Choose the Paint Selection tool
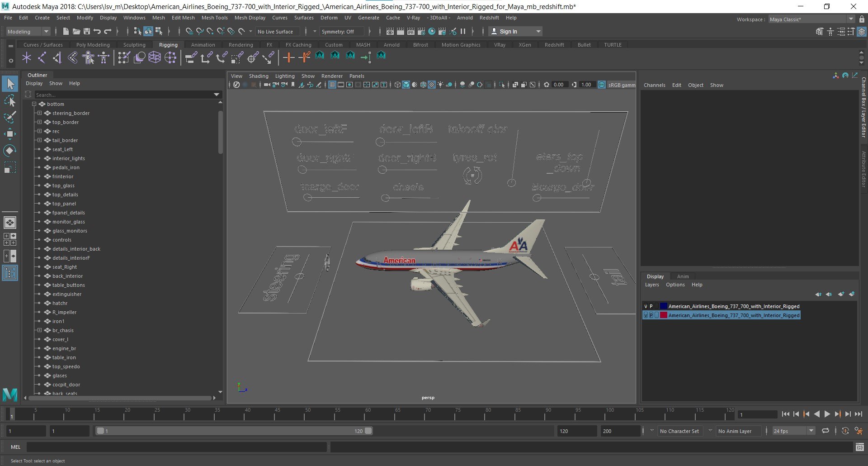The height and width of the screenshot is (466, 868). click(x=10, y=117)
